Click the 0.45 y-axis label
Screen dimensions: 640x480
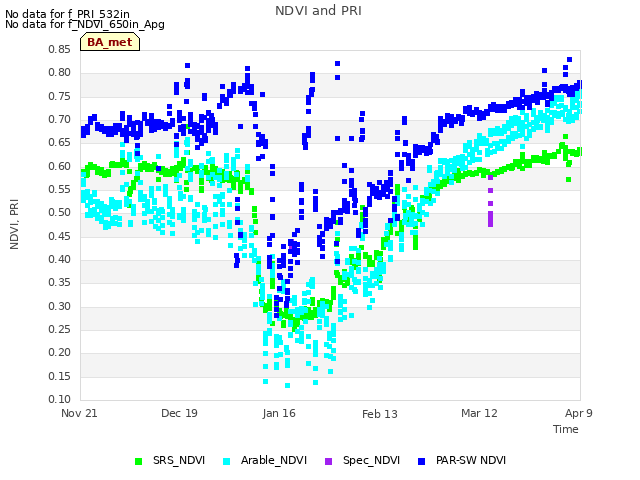[x=60, y=236]
